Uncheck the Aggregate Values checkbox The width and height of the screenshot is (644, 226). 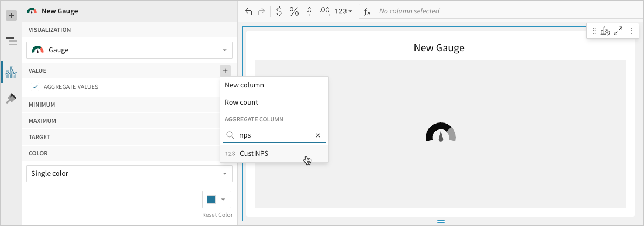(35, 87)
